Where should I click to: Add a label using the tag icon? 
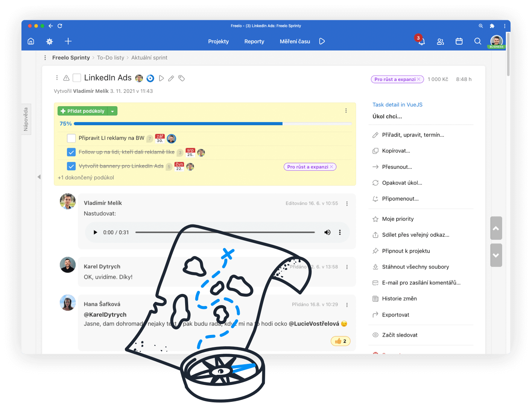pos(182,78)
